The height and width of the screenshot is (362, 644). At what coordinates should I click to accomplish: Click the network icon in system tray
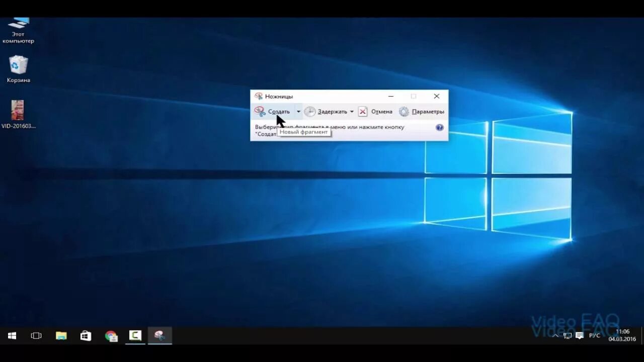568,336
